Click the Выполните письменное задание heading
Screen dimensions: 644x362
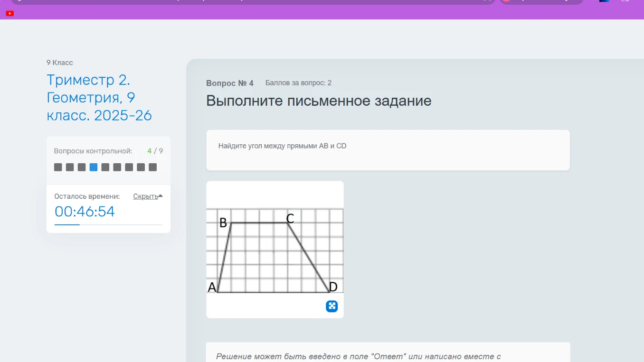tap(319, 101)
